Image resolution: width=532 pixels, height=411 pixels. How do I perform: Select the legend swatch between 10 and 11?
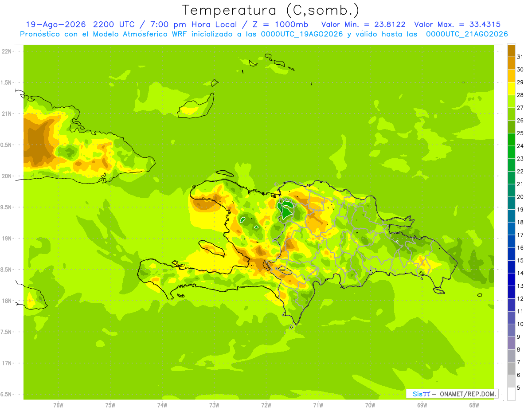(x=511, y=317)
